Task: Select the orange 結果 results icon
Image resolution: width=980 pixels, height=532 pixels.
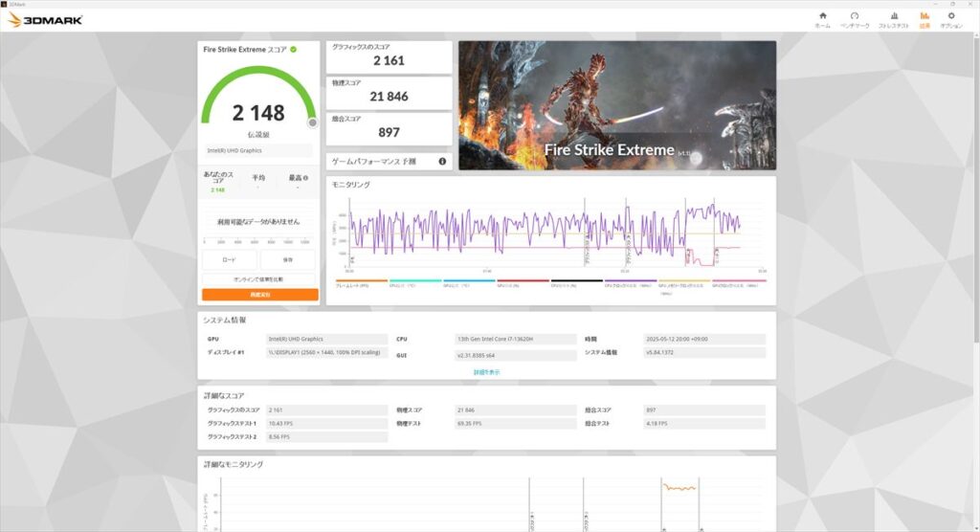Action: (924, 20)
